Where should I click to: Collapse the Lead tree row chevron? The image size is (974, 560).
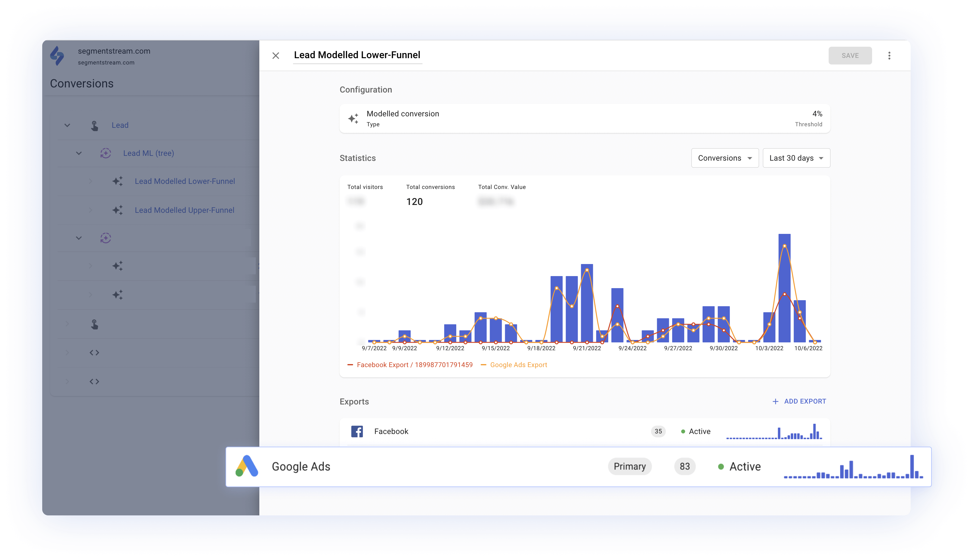(x=67, y=125)
